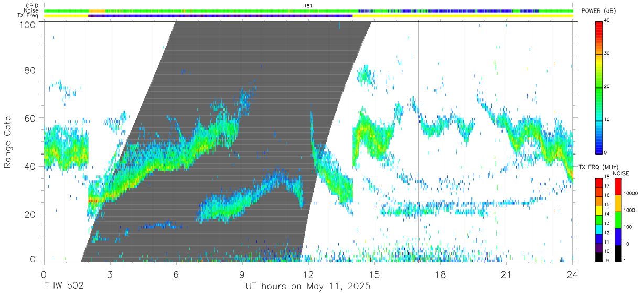
Task: Click the 10000 label on NOISE scale
Action: coord(632,194)
